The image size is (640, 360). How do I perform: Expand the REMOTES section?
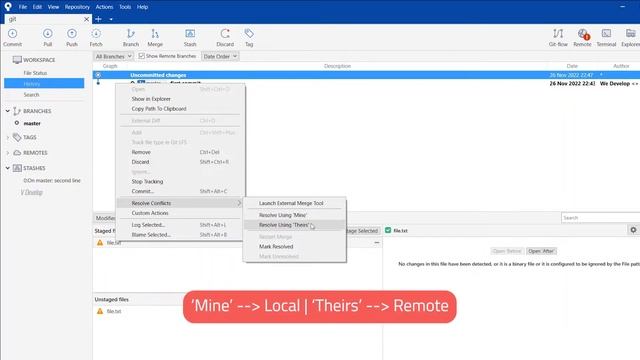pos(7,153)
